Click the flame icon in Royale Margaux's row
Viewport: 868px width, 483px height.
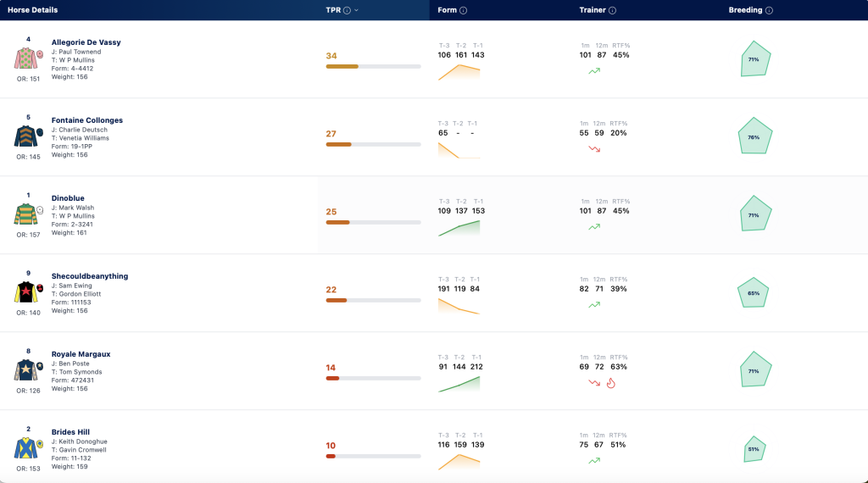coord(610,383)
